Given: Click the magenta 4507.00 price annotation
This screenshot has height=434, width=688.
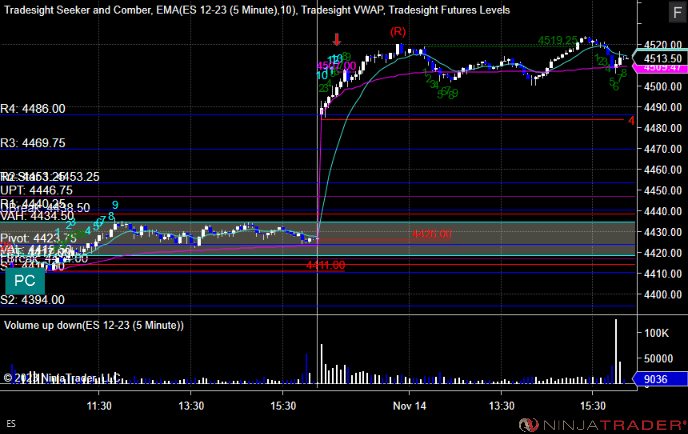Looking at the screenshot, I should pos(337,66).
